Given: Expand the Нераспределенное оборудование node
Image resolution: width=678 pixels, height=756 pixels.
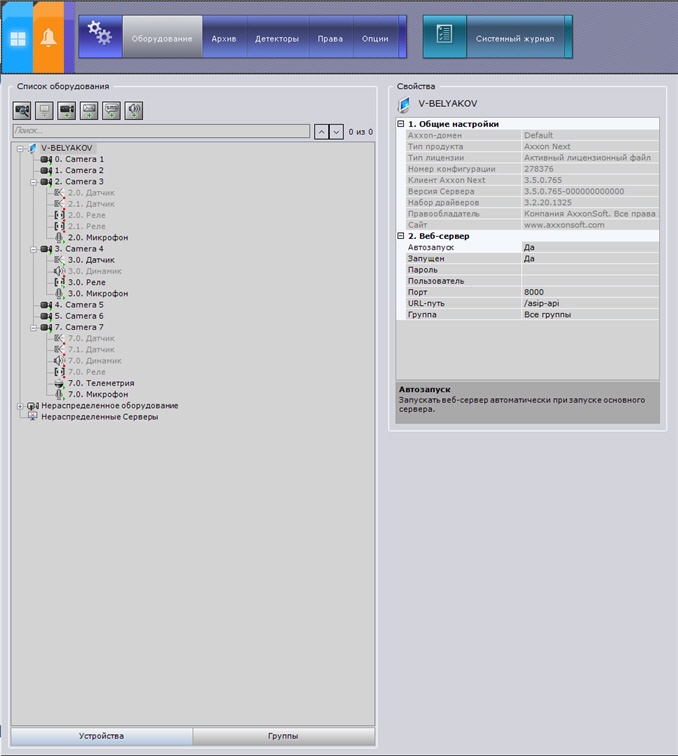Looking at the screenshot, I should click(21, 406).
